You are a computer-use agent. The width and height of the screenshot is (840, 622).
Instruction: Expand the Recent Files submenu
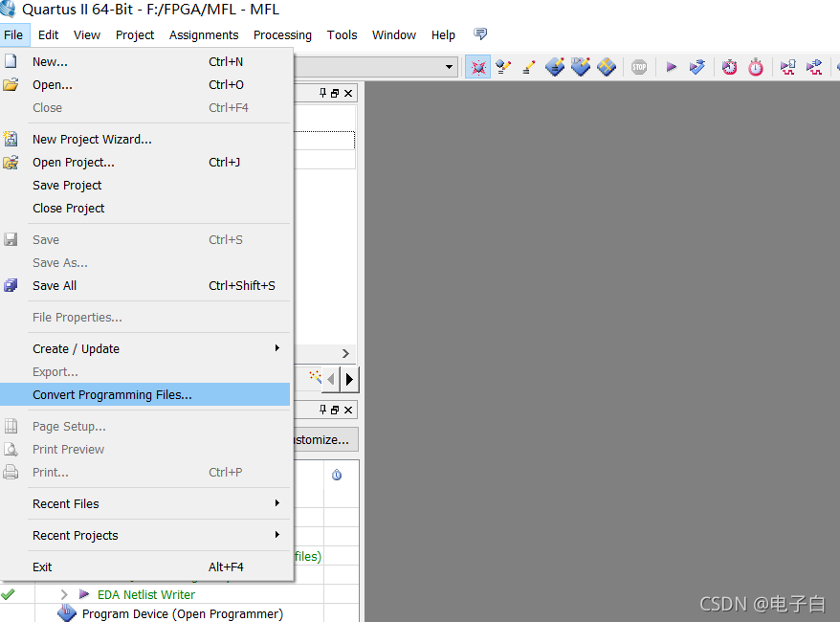tap(276, 503)
